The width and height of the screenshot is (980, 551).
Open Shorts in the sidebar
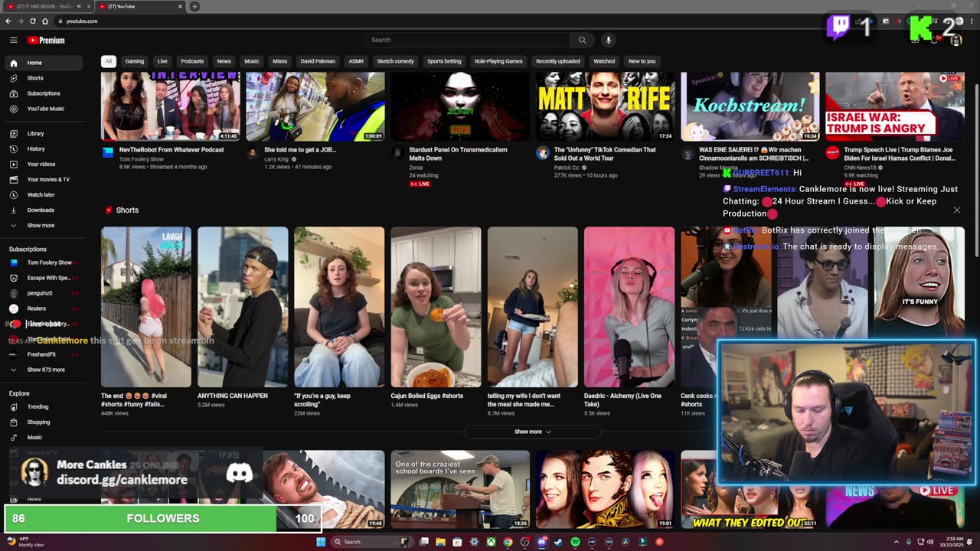pyautogui.click(x=43, y=78)
